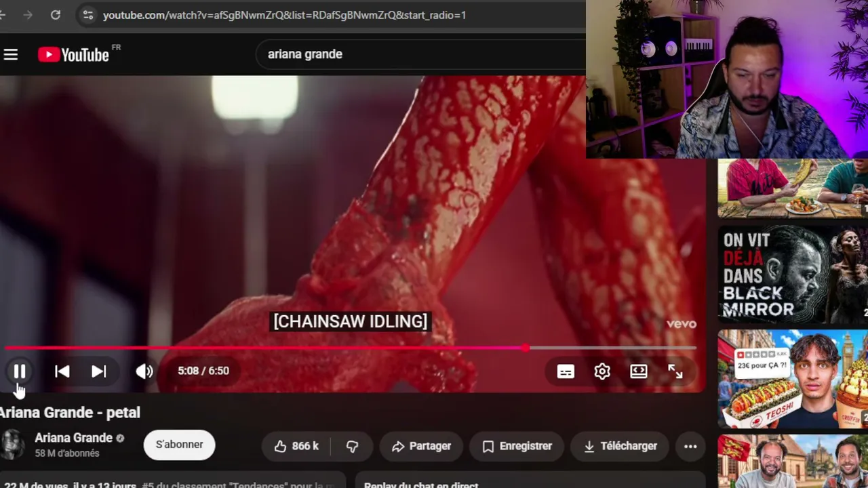The height and width of the screenshot is (488, 868).
Task: Skip to the previous video
Action: 62,371
